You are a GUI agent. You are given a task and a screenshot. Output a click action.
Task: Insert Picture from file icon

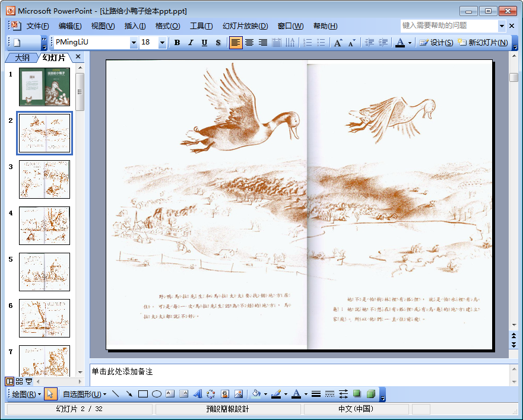click(239, 394)
